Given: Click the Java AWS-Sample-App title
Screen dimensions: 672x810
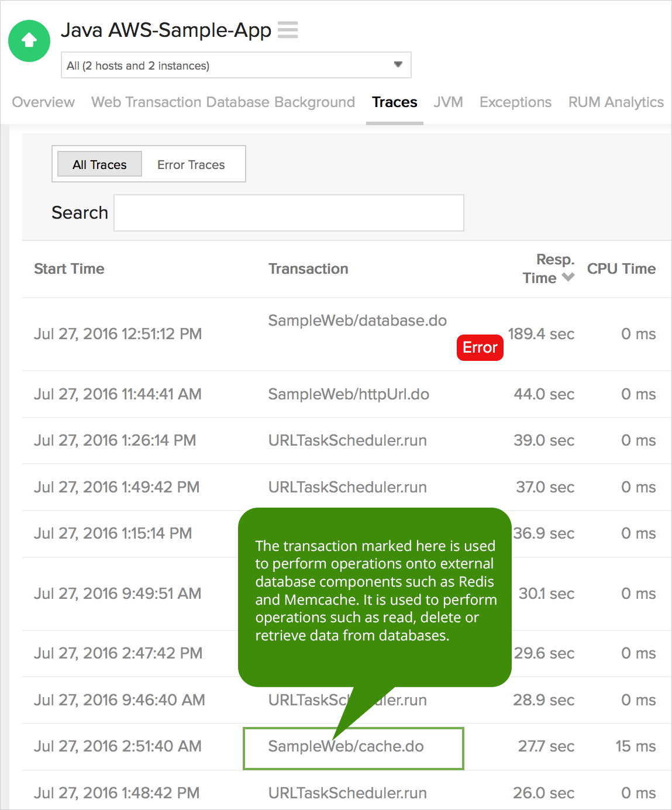Looking at the screenshot, I should [166, 30].
